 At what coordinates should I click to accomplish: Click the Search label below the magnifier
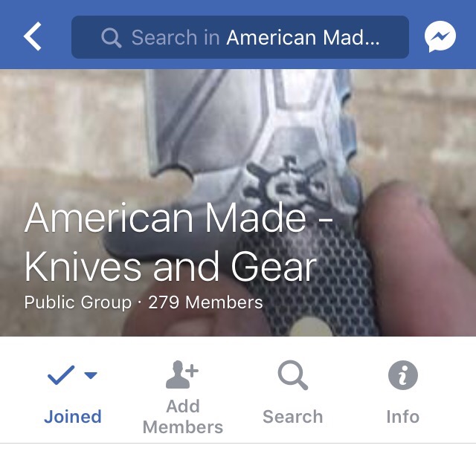point(292,417)
